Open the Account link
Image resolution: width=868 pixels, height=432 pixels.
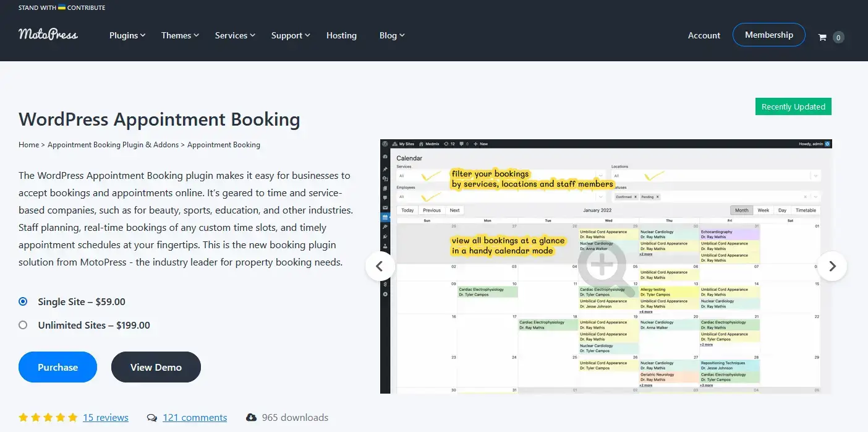click(704, 35)
